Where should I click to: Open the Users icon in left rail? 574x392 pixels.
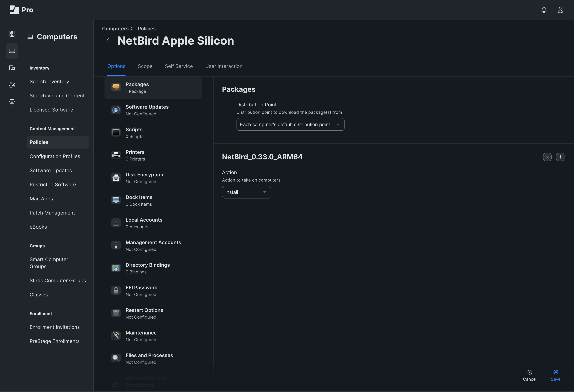[x=12, y=85]
